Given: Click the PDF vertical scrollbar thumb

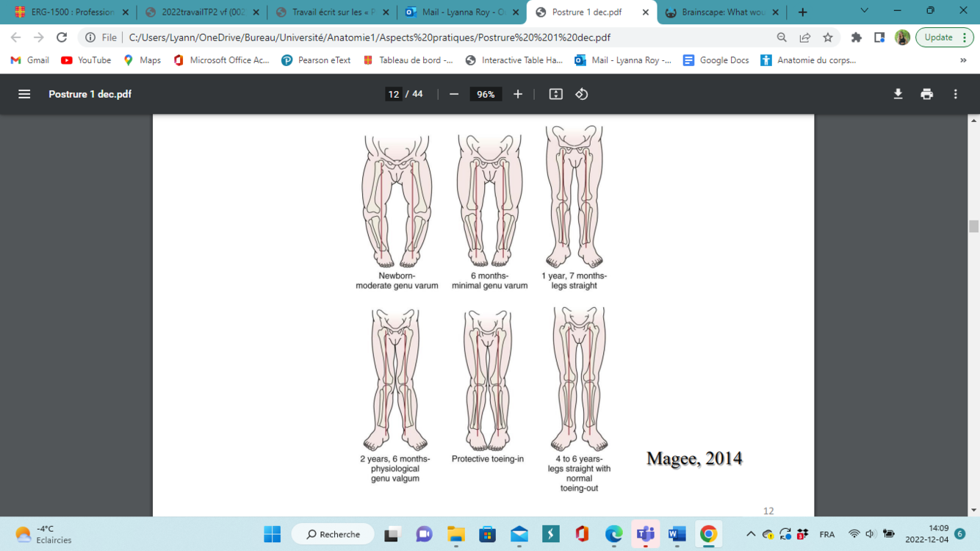Looking at the screenshot, I should [x=974, y=226].
